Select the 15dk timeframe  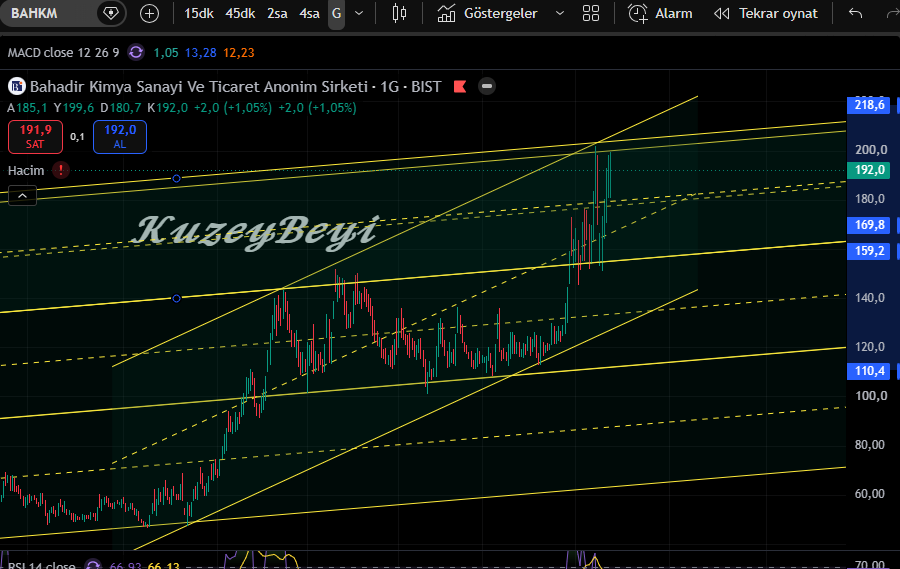(199, 13)
